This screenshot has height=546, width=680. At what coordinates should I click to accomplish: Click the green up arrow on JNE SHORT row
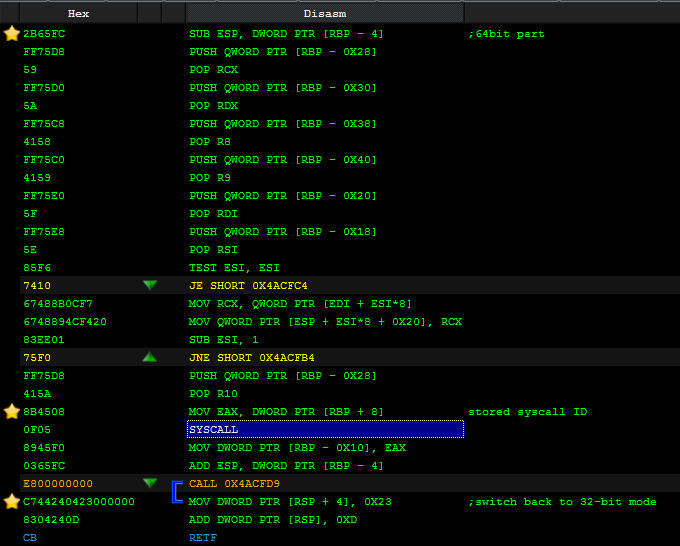149,357
